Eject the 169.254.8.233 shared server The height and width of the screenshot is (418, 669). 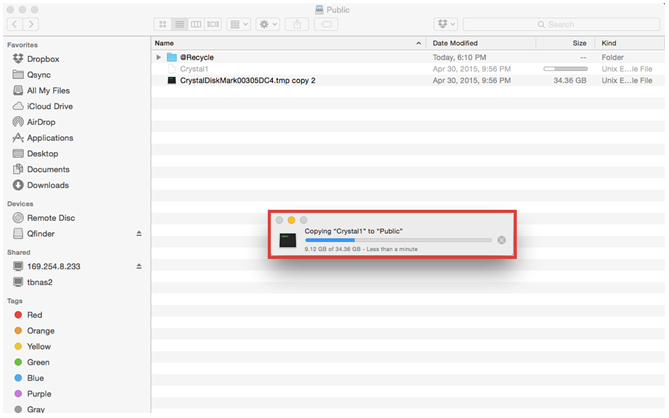(139, 266)
